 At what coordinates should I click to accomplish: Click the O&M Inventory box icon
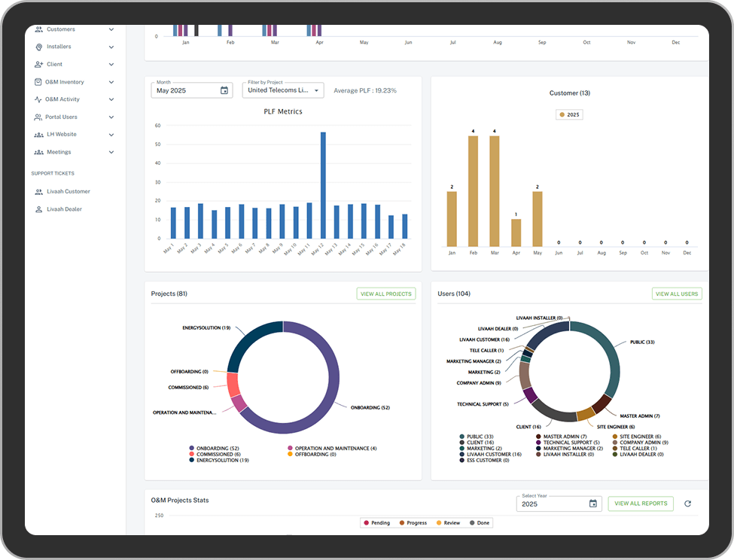coord(39,82)
